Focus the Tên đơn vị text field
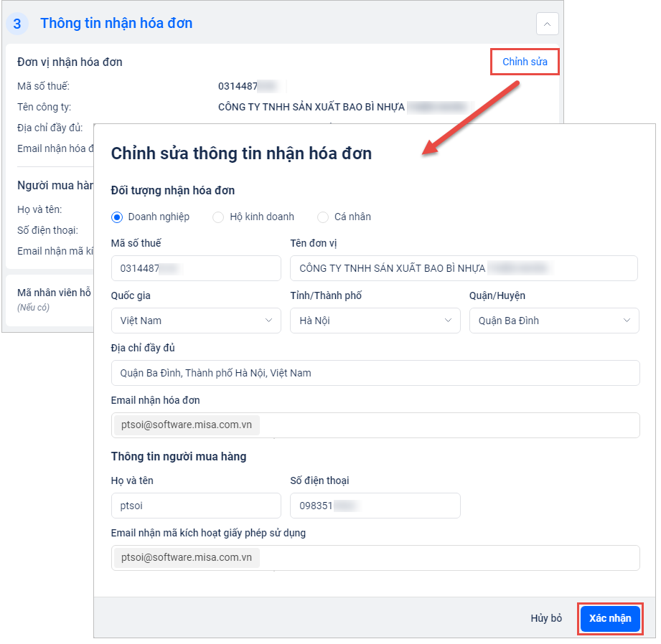 464,268
